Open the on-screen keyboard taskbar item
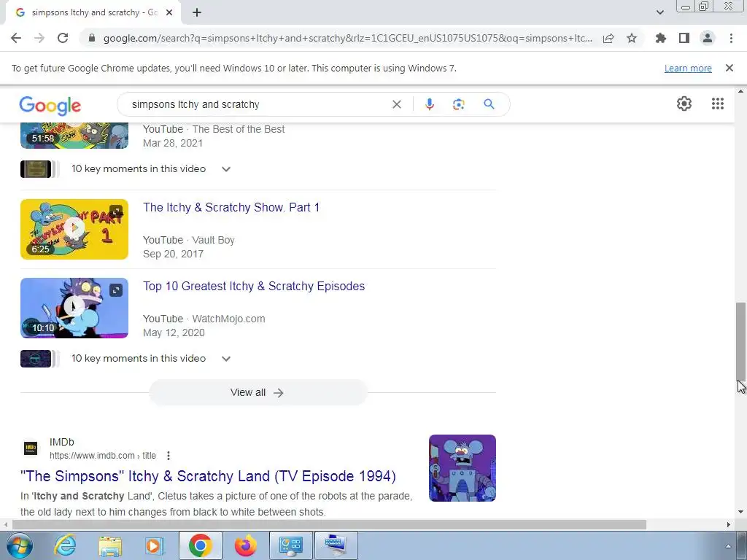 (x=336, y=545)
